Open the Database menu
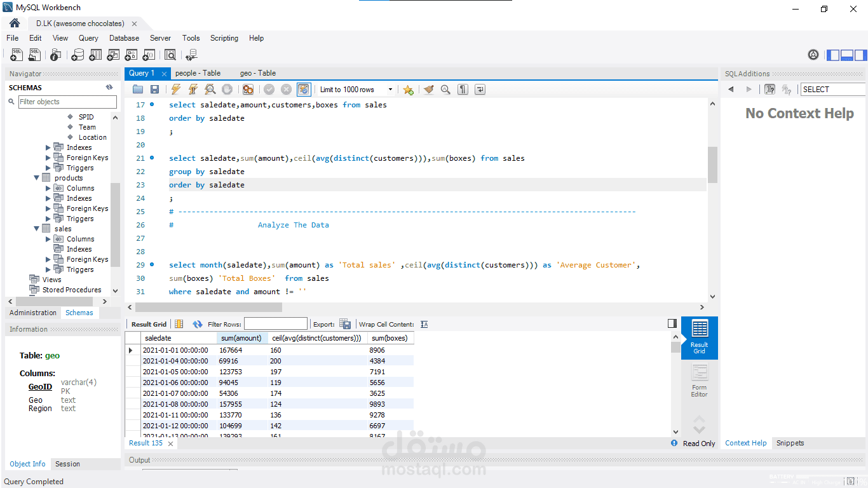The image size is (868, 488). (x=124, y=38)
